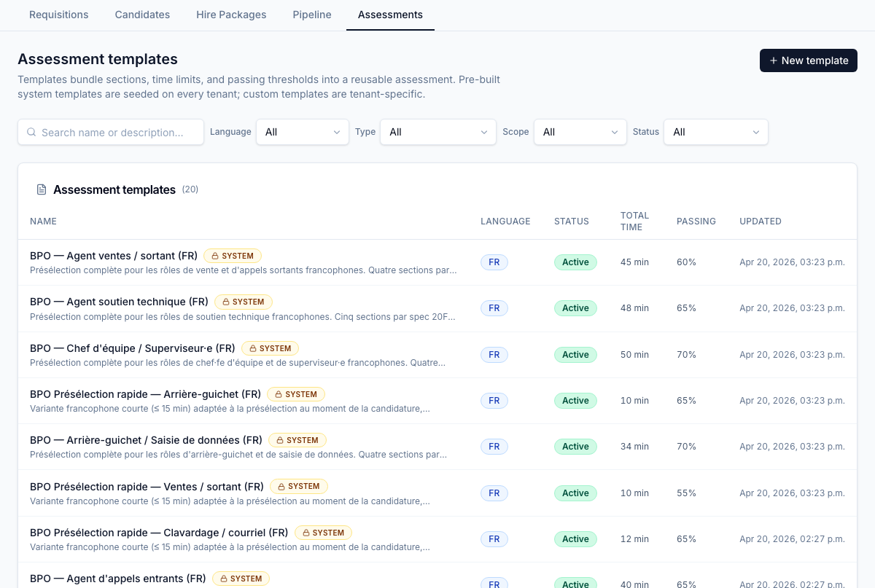Open the Requisitions tab
The height and width of the screenshot is (588, 875).
click(58, 15)
